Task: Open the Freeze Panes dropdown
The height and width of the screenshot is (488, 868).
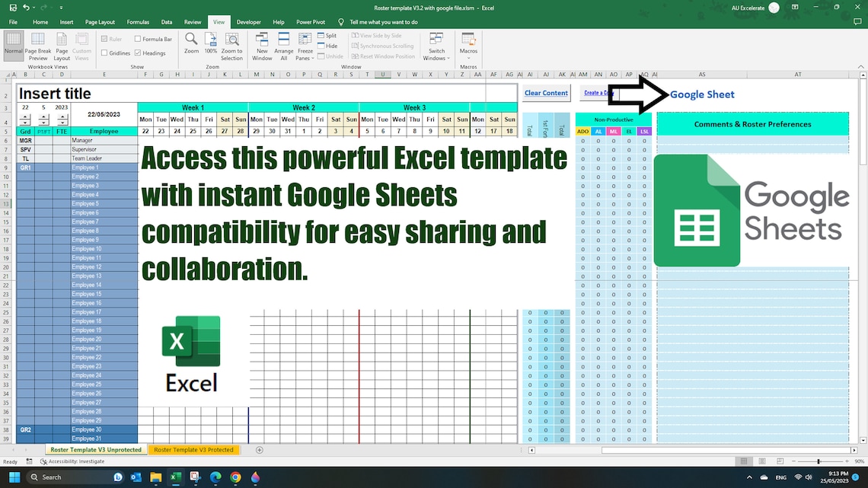Action: point(305,46)
